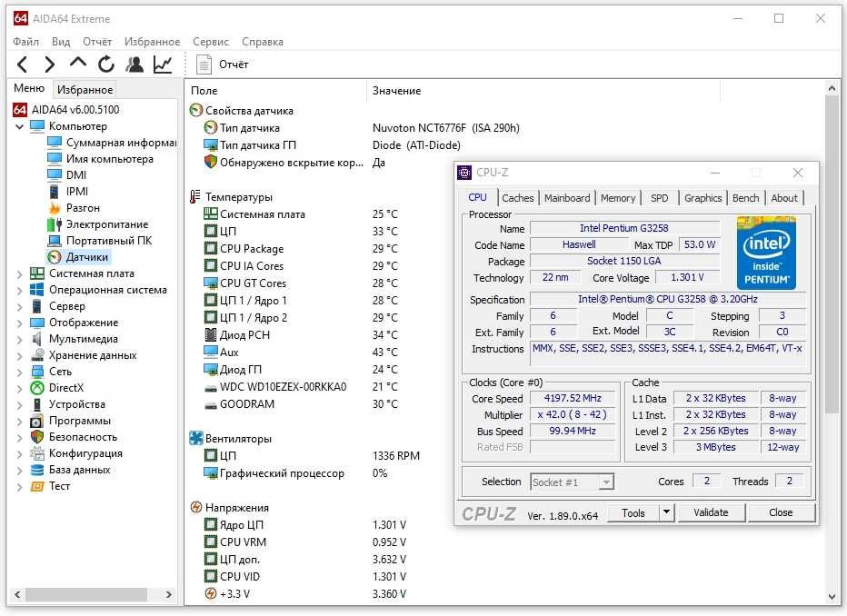847x616 pixels.
Task: Expand the Сеть tree node
Action: (x=19, y=372)
